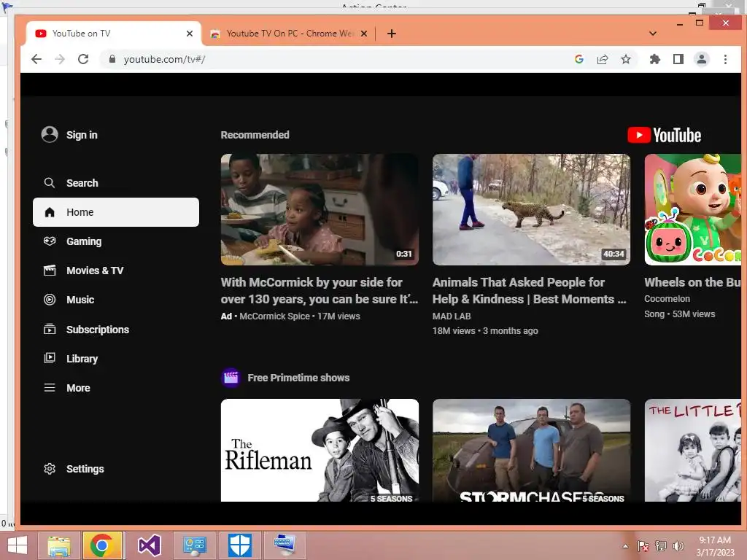Image resolution: width=747 pixels, height=560 pixels.
Task: Click the More hamburger icon
Action: (x=50, y=388)
